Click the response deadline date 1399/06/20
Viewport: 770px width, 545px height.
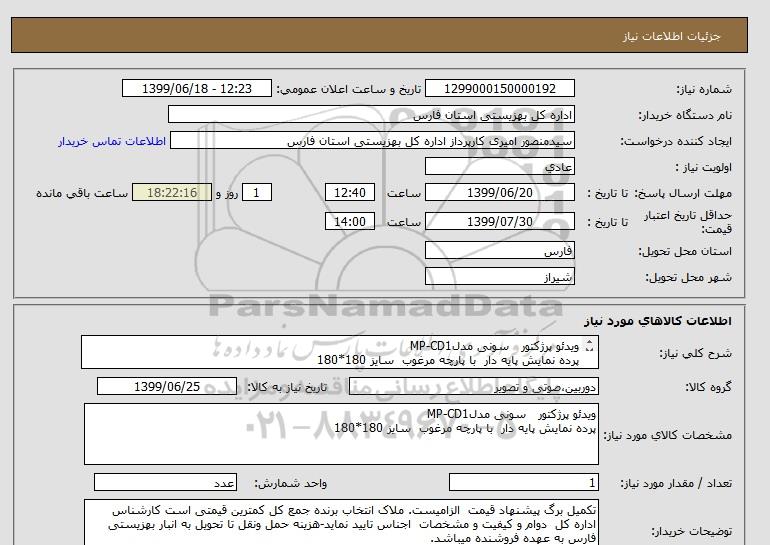pyautogui.click(x=499, y=192)
